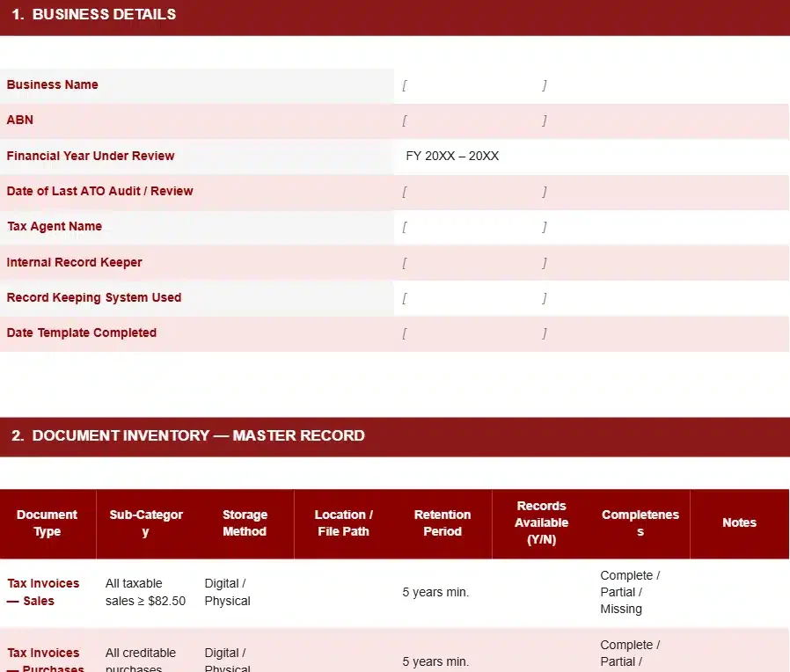Click the Notes column header

point(740,522)
